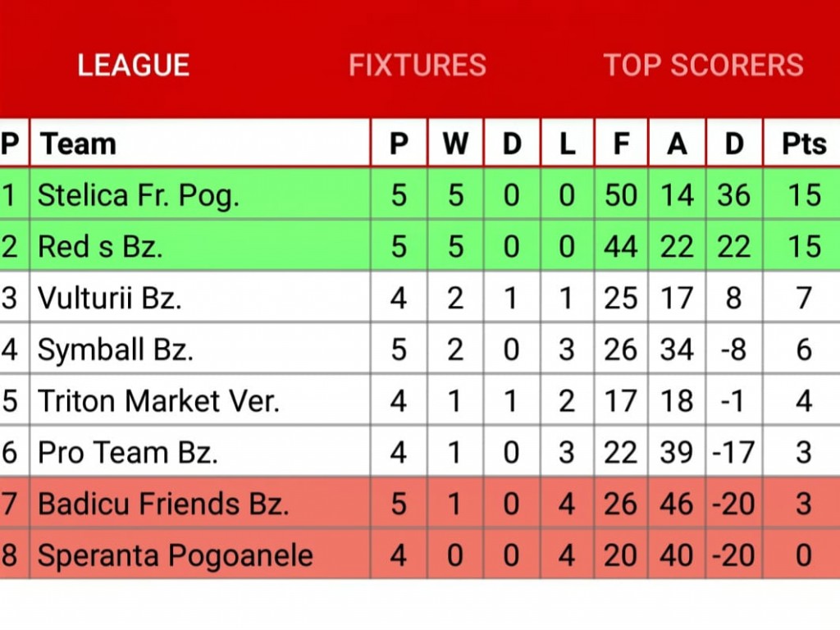
Task: Select Symball Bz. in the table
Action: point(116,349)
